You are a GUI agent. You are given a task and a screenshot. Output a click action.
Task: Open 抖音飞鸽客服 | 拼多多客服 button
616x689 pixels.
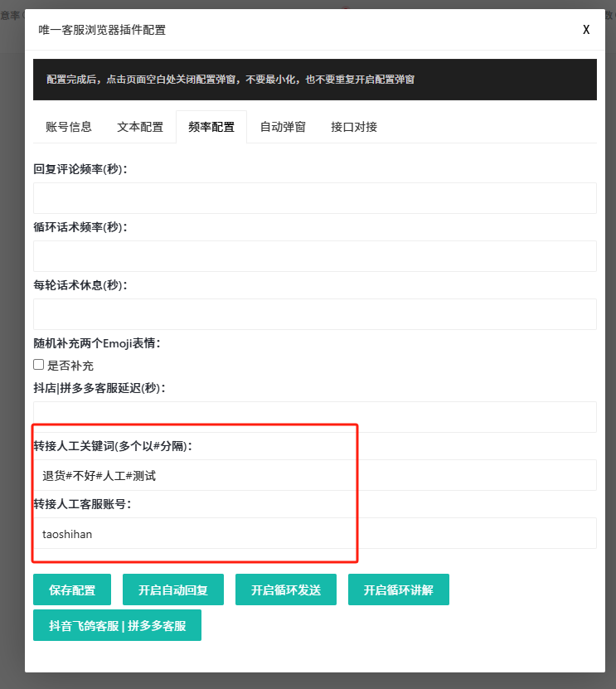click(x=117, y=625)
